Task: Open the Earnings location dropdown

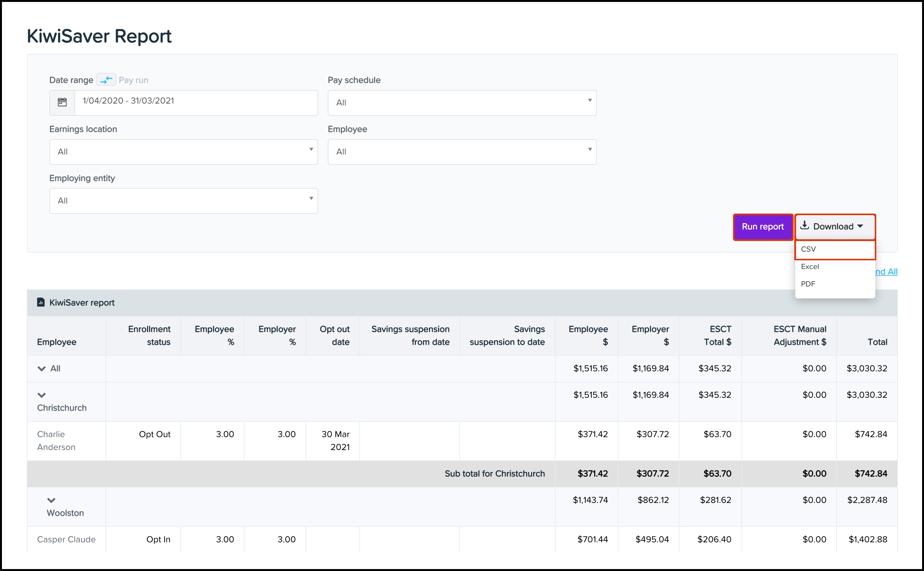Action: (184, 152)
